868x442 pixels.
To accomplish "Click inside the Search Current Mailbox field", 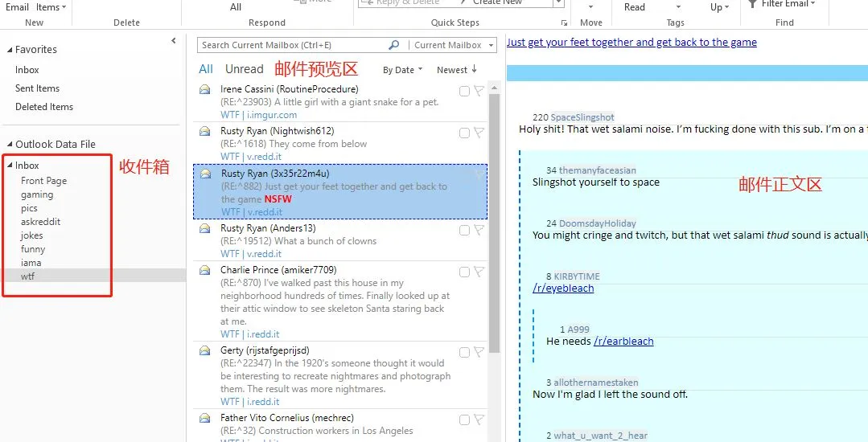I will click(294, 45).
